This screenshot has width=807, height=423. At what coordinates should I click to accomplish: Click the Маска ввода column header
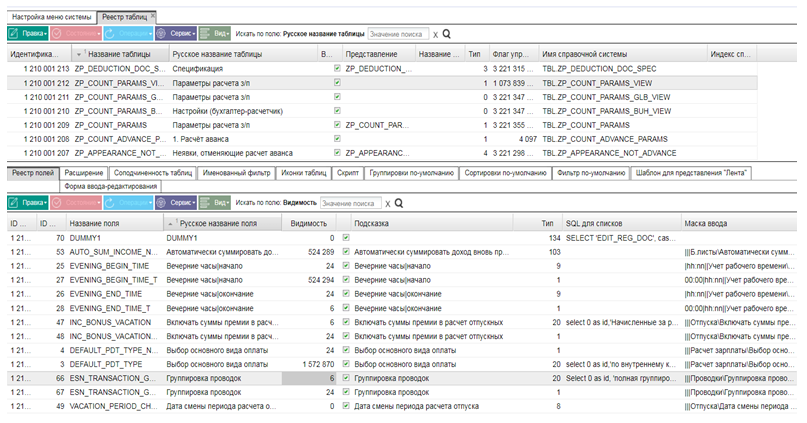pyautogui.click(x=739, y=223)
